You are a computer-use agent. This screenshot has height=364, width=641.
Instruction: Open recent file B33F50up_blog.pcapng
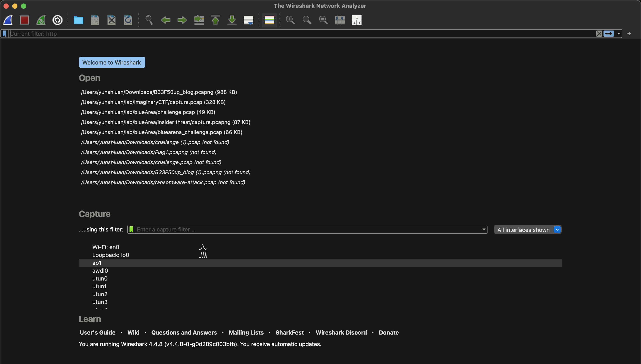click(159, 92)
